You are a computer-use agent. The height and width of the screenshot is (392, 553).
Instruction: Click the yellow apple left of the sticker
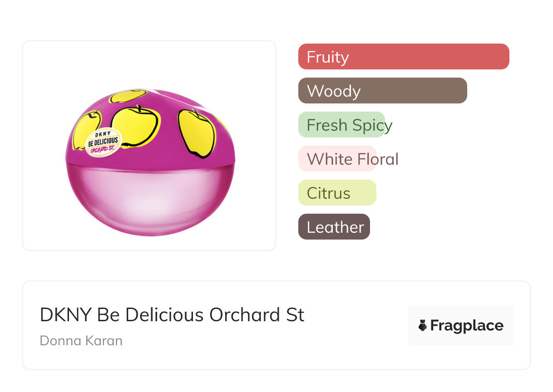click(85, 127)
